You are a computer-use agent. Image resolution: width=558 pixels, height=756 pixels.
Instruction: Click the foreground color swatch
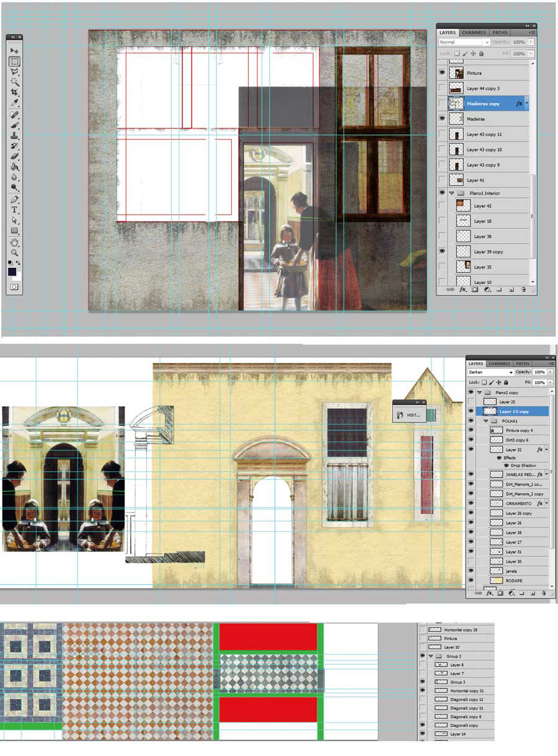[12, 271]
